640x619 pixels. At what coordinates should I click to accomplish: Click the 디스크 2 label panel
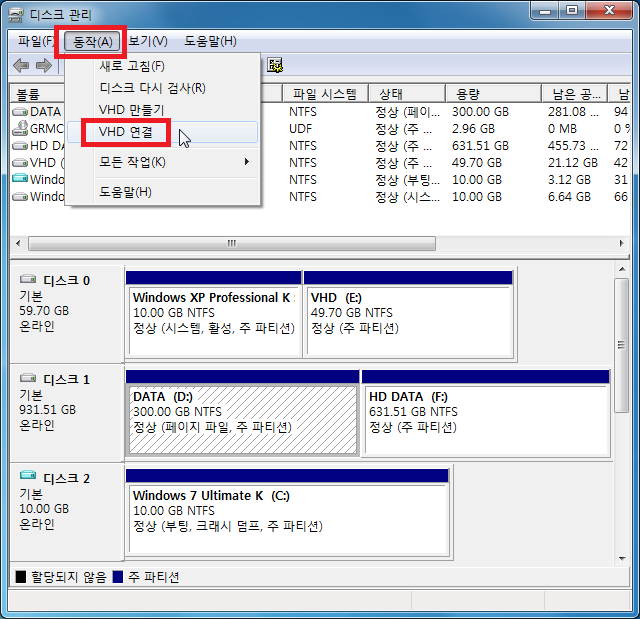(x=67, y=512)
